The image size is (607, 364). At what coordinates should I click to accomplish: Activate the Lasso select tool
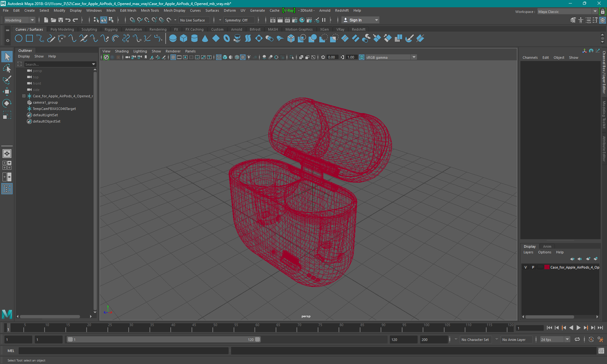click(x=7, y=68)
